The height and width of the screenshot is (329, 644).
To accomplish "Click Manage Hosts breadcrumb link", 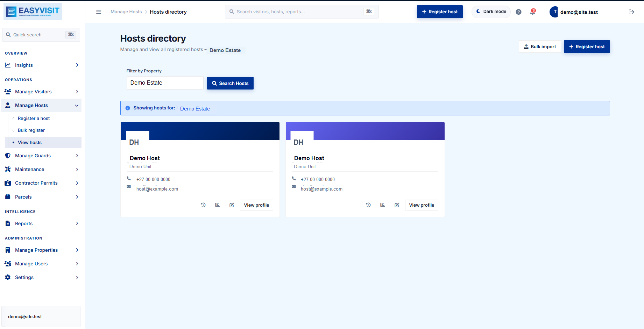I will coord(126,12).
